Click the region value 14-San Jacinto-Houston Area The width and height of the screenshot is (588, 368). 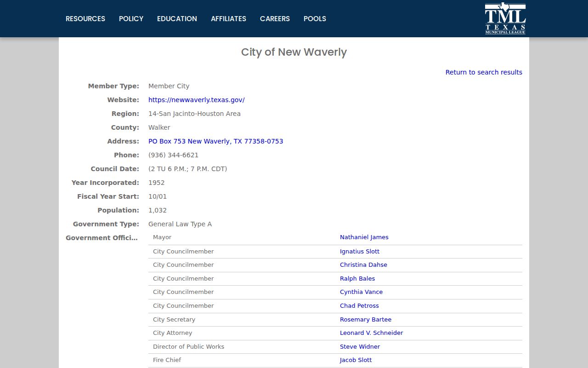coord(194,114)
